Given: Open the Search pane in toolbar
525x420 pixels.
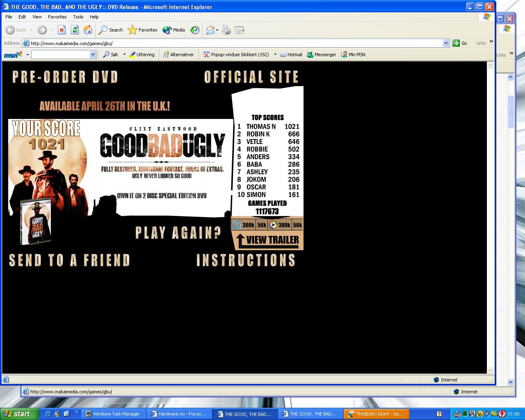Looking at the screenshot, I should pos(111,30).
